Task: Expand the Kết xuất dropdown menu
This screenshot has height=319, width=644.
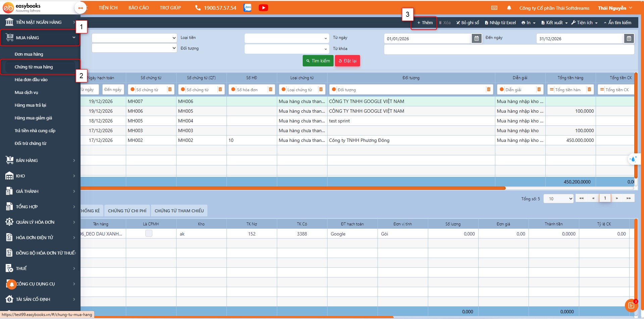Action: tap(554, 23)
